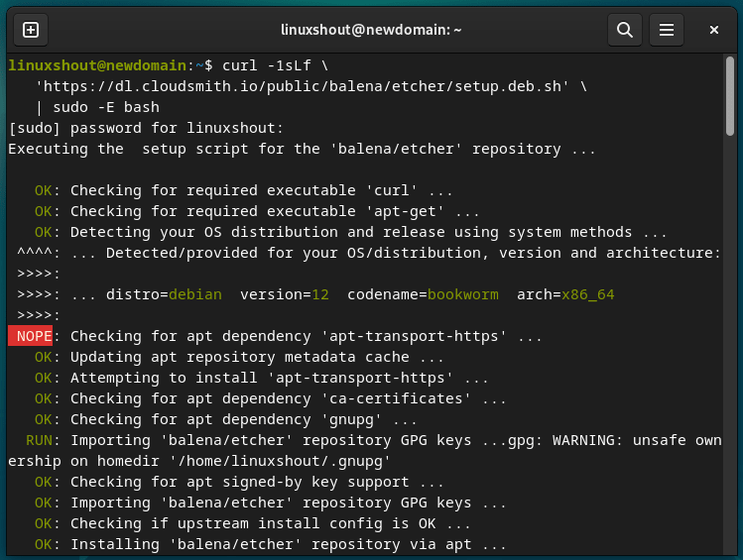Open a new terminal tab

(31, 31)
